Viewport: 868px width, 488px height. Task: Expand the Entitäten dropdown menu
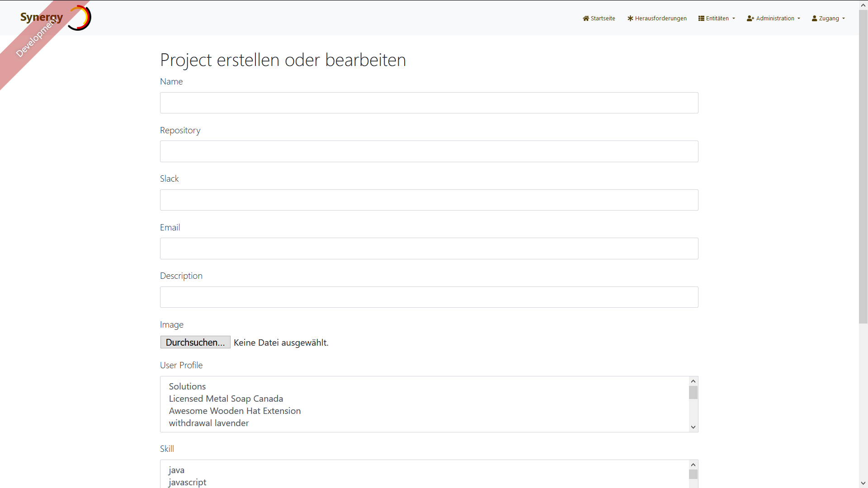pyautogui.click(x=717, y=19)
